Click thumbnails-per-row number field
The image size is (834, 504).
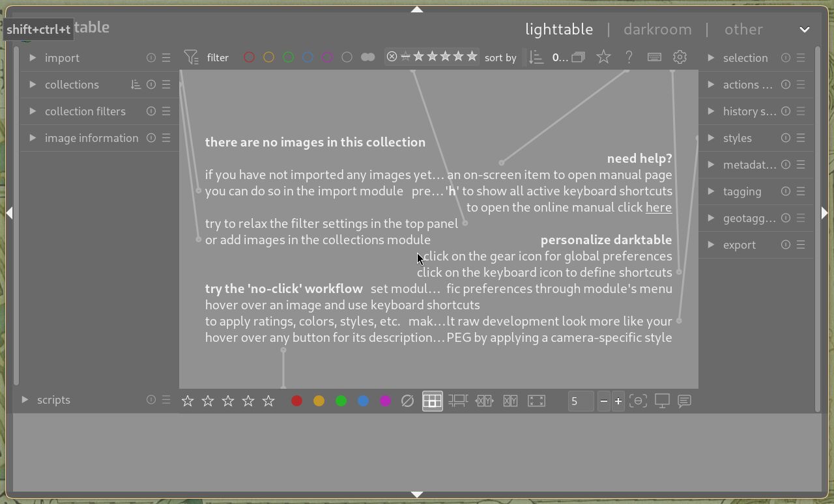580,401
